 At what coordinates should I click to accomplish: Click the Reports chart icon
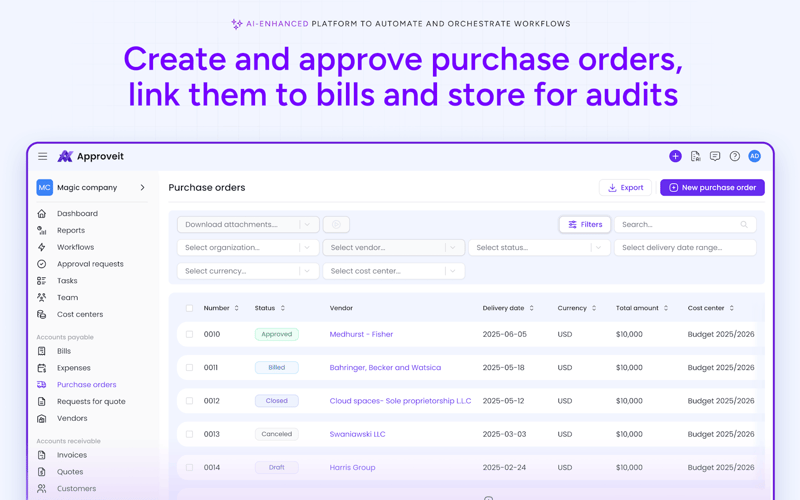coord(42,230)
